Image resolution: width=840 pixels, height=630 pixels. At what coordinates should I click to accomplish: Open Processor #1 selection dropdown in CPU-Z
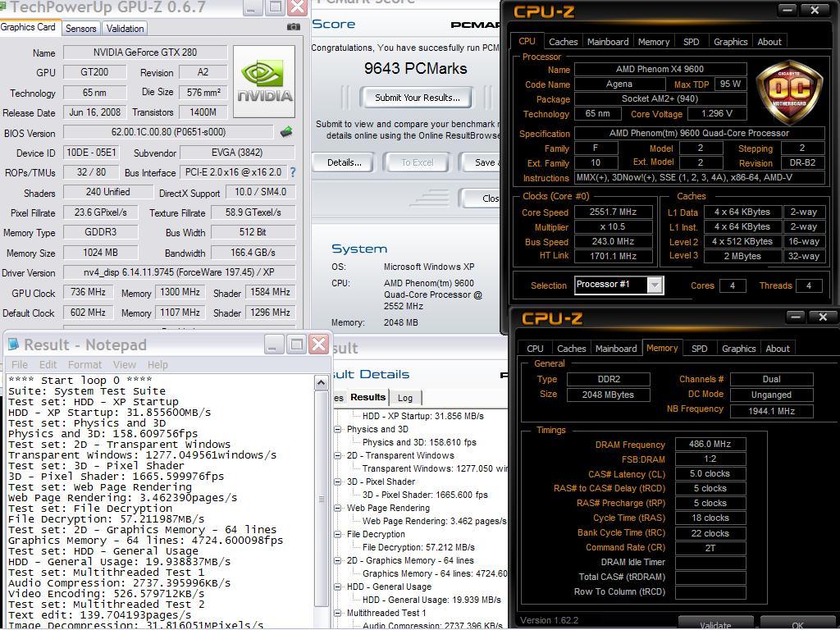click(655, 285)
